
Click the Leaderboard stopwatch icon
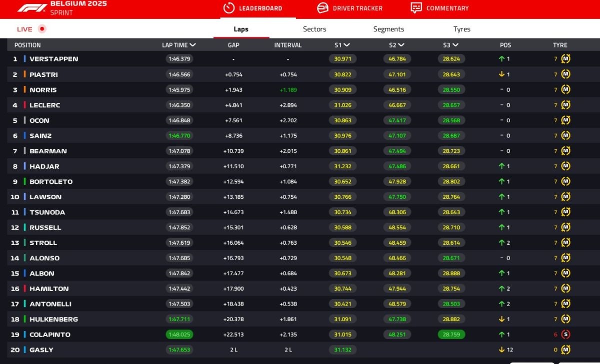[x=229, y=8]
